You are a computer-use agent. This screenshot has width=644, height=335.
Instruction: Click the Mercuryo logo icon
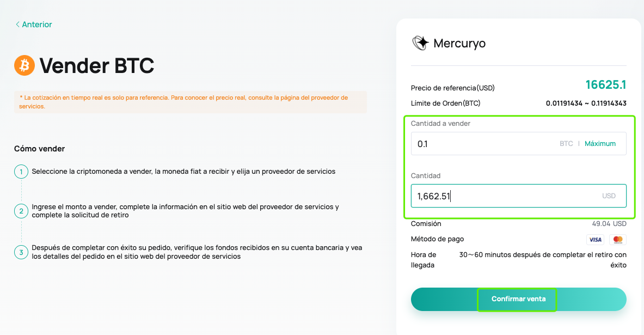coord(420,42)
